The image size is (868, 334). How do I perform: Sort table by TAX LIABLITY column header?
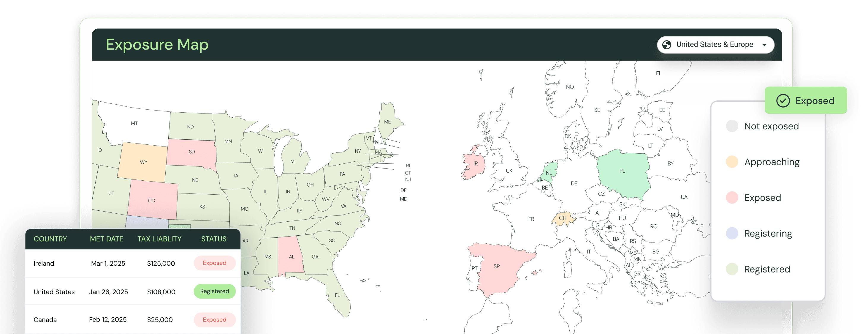pos(159,239)
